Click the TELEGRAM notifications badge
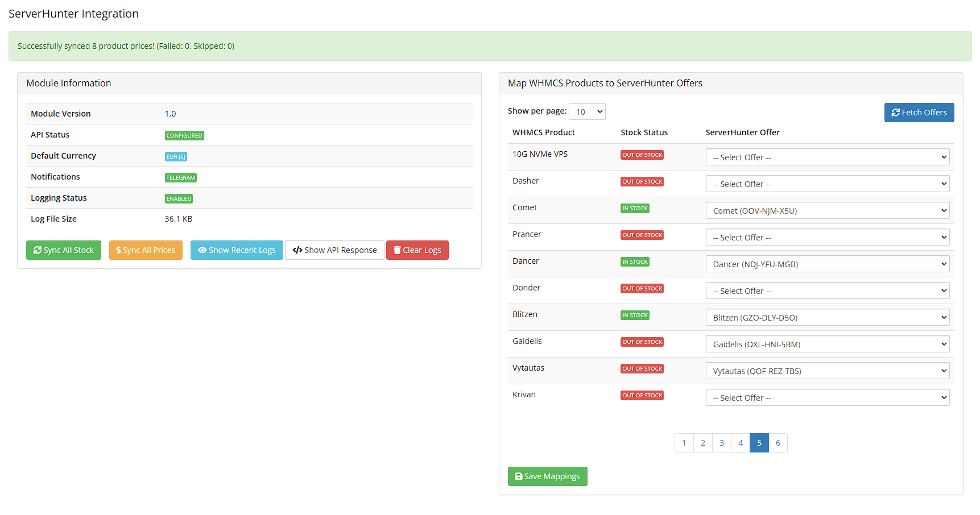The height and width of the screenshot is (515, 980). coord(181,177)
